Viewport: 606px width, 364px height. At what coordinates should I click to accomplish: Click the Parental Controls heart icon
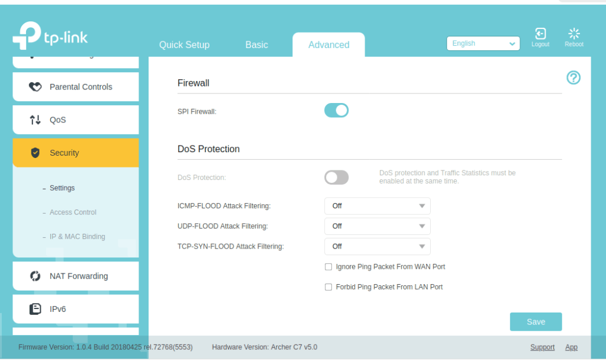(35, 87)
